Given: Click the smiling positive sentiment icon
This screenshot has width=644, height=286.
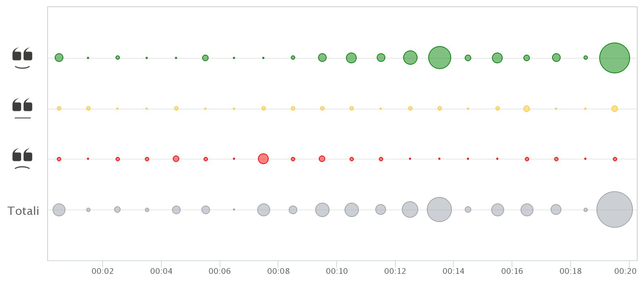Looking at the screenshot, I should point(22,58).
